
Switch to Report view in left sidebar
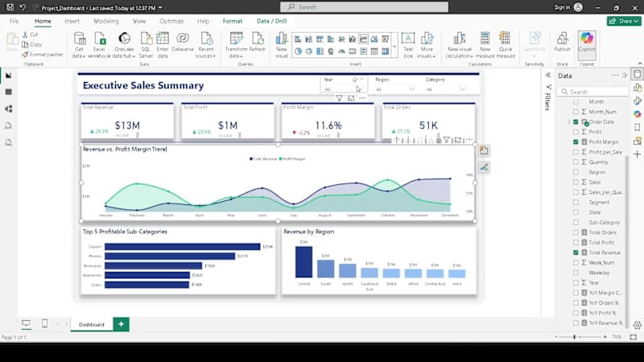pos(9,76)
